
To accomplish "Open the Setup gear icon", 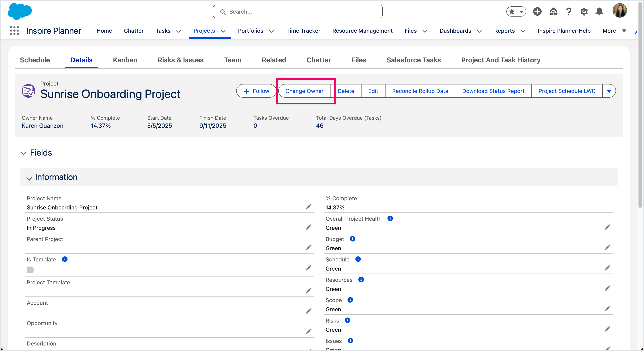I will point(584,11).
